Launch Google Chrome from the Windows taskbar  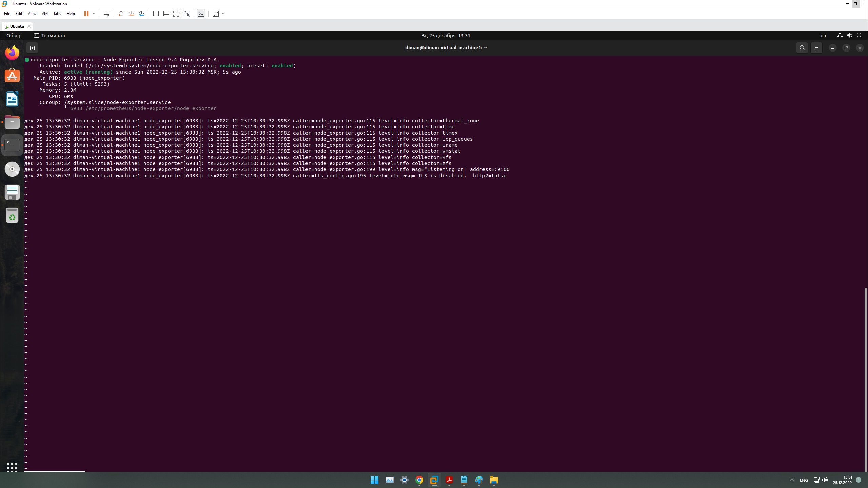(419, 480)
